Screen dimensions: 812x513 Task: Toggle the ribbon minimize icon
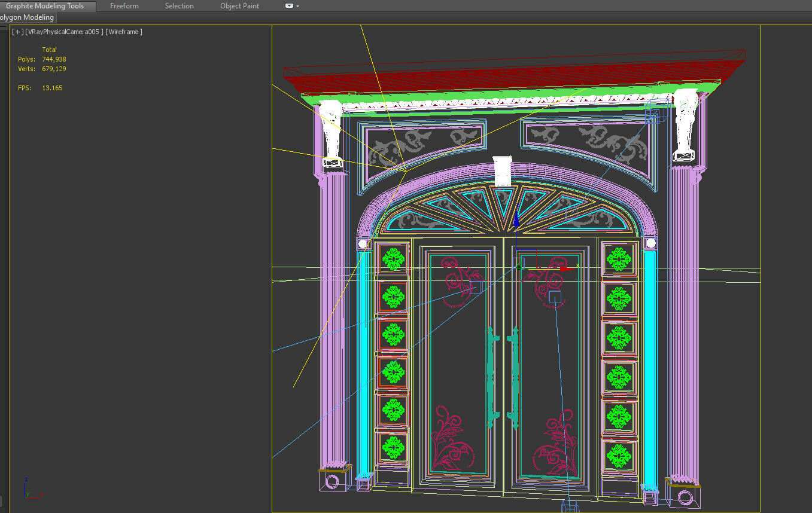(x=289, y=6)
